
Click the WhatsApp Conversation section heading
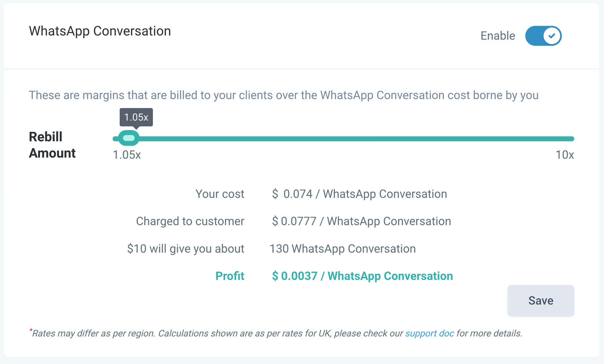tap(100, 31)
